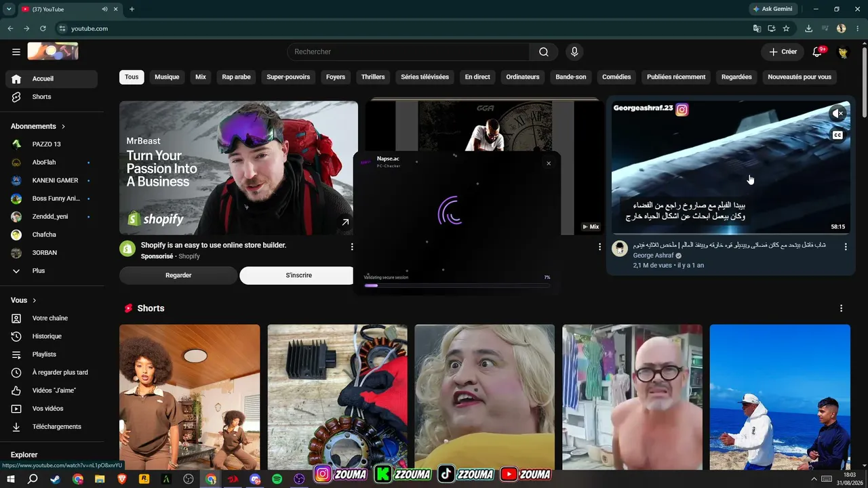Viewport: 868px width, 488px height.
Task: Open the Windows Start menu
Action: point(11,479)
